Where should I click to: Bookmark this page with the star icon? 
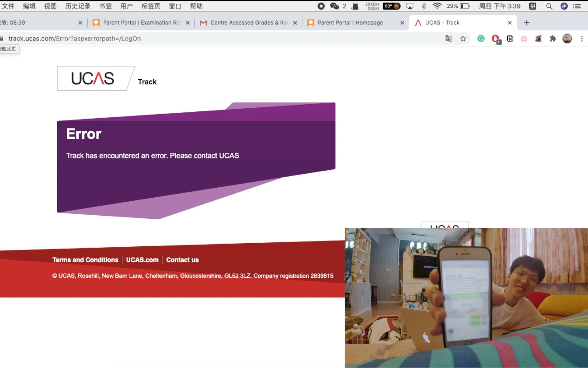coord(463,39)
